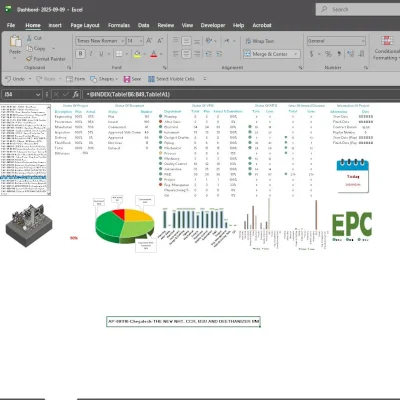Click the Increase Font Size icon

click(x=149, y=41)
